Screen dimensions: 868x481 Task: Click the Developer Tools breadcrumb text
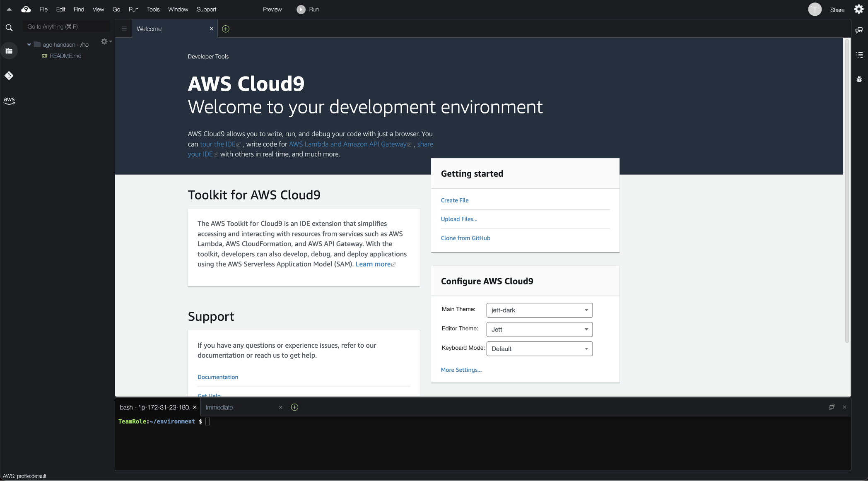point(208,56)
